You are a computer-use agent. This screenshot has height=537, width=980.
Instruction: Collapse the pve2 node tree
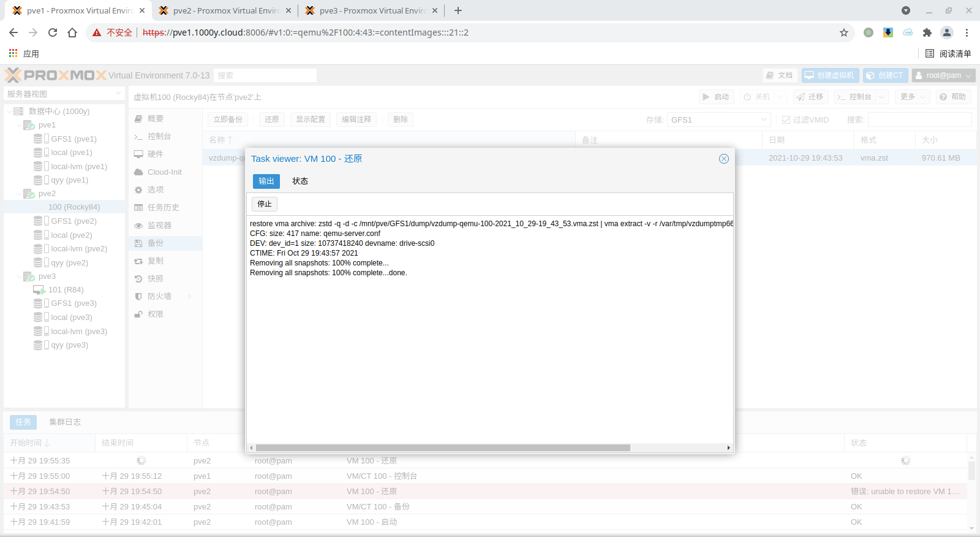pyautogui.click(x=19, y=194)
